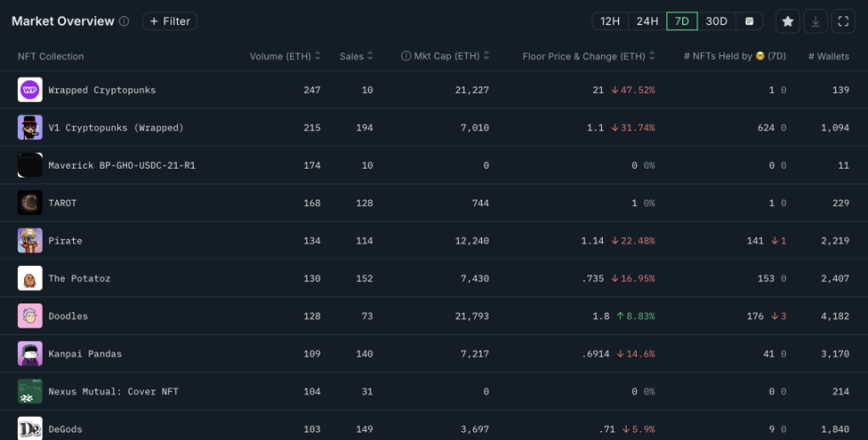868x440 pixels.
Task: Click Kanpai Pandas collection image
Action: click(x=29, y=353)
